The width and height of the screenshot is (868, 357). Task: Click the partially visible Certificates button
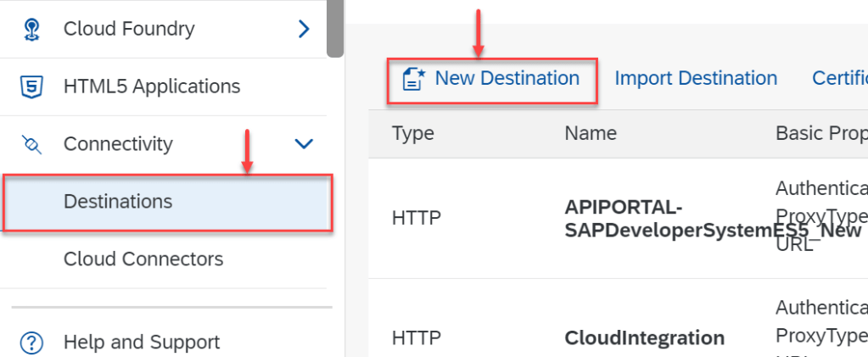coord(839,79)
